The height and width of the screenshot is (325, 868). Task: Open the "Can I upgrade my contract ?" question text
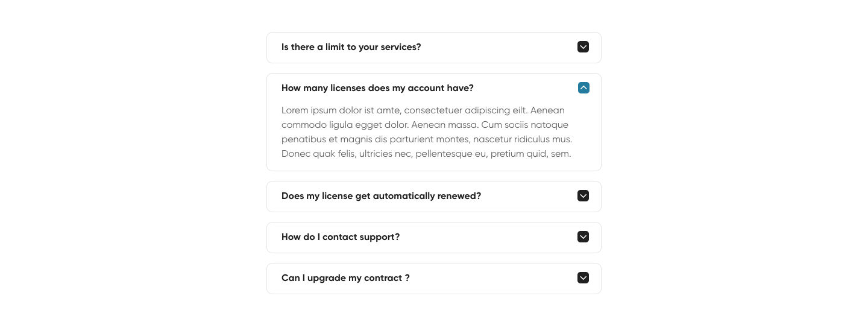(x=345, y=278)
